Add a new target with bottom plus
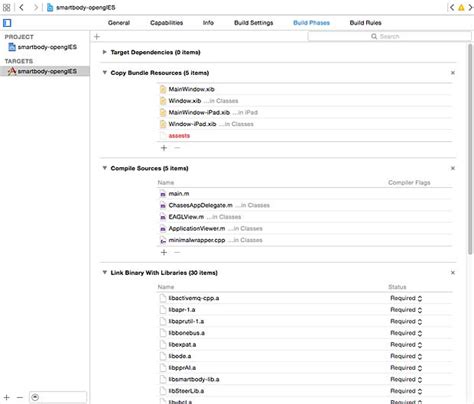The height and width of the screenshot is (404, 474). pos(7,397)
